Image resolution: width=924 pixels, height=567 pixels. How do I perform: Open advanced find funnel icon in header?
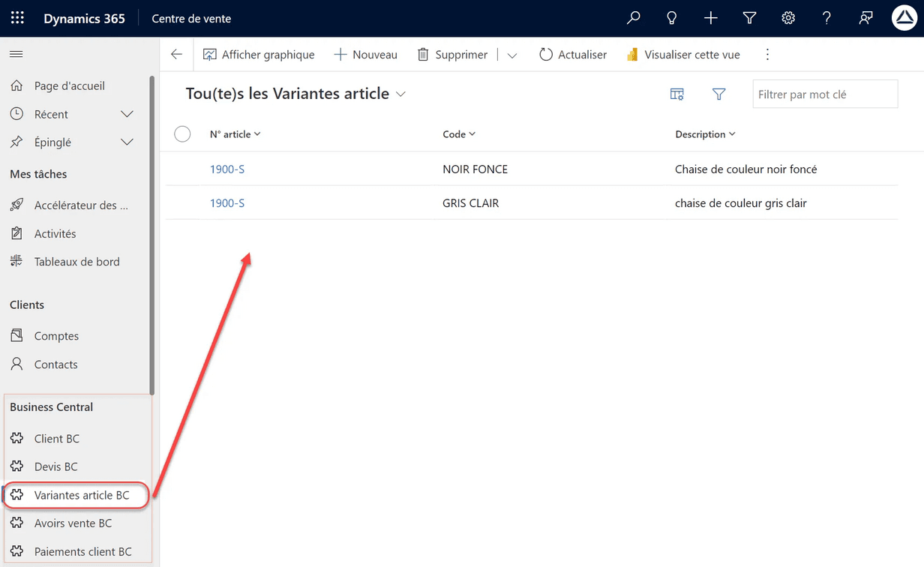click(749, 18)
